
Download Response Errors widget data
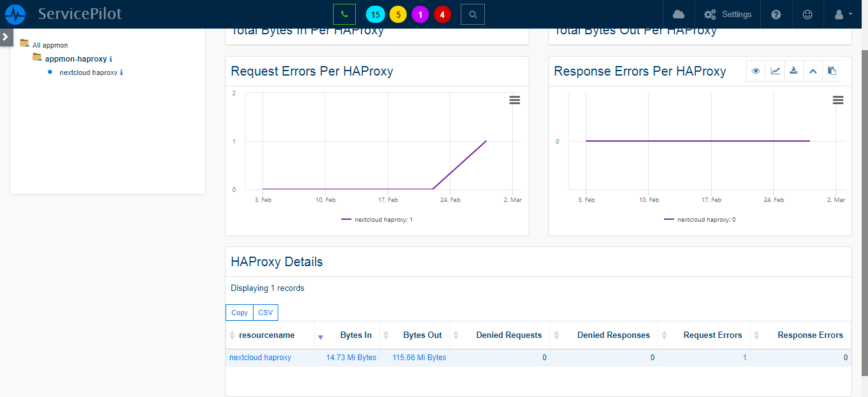click(794, 71)
